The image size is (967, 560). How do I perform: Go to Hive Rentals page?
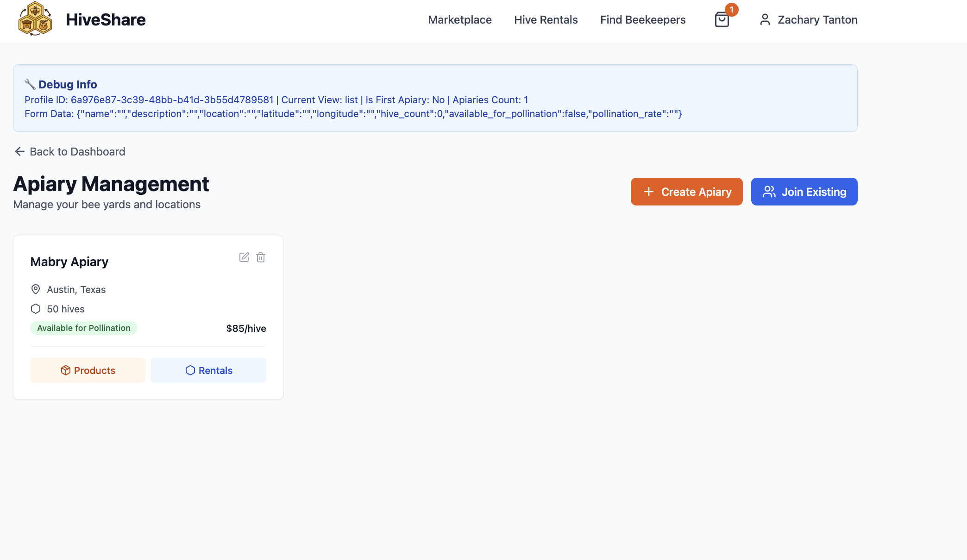[546, 20]
